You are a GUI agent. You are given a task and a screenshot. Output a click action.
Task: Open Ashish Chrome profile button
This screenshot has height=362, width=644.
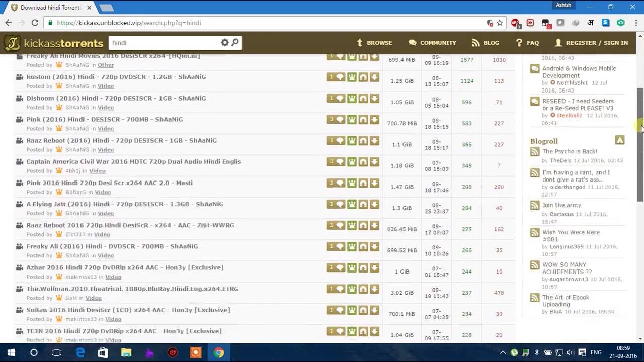(x=563, y=5)
